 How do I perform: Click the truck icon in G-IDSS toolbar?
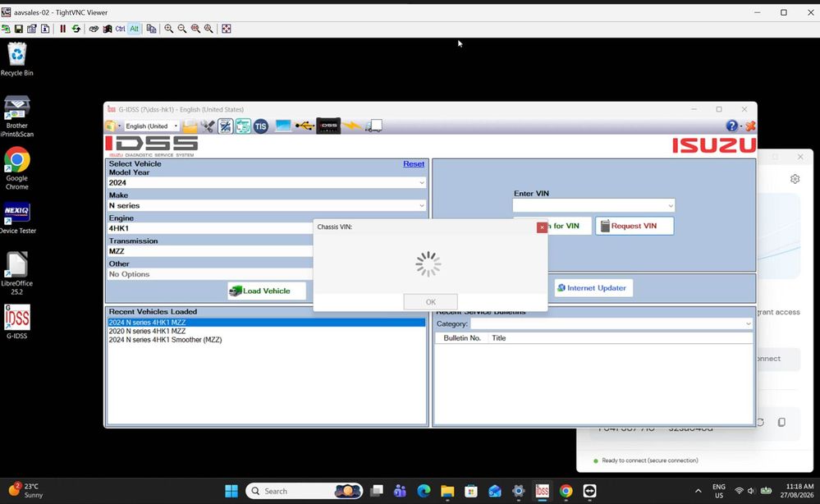[374, 126]
